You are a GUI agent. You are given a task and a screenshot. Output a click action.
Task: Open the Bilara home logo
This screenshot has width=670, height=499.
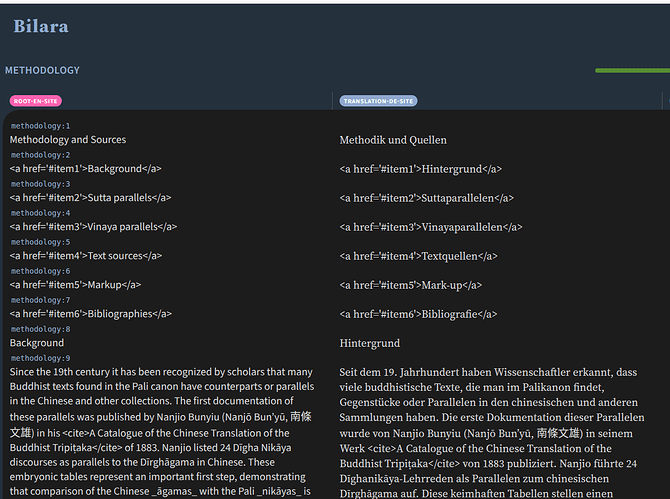tap(41, 26)
